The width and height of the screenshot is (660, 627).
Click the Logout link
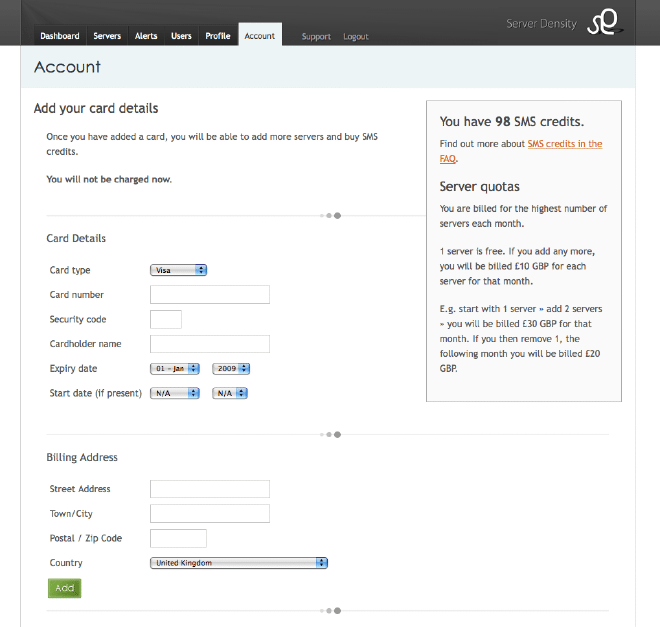pos(356,37)
